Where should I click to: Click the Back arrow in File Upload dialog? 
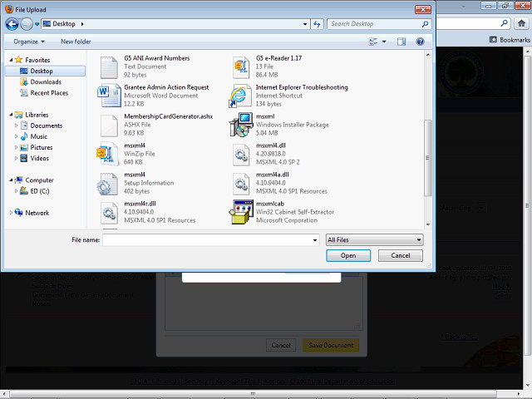click(12, 24)
